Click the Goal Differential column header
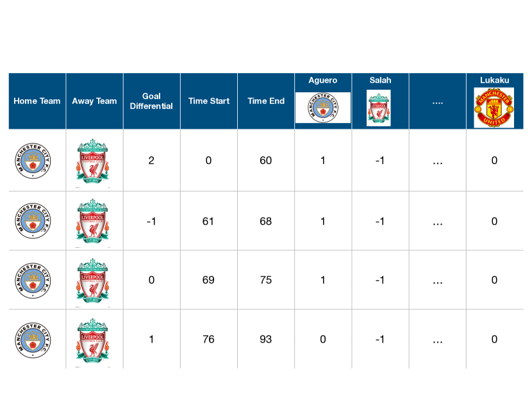The image size is (532, 399). point(151,101)
